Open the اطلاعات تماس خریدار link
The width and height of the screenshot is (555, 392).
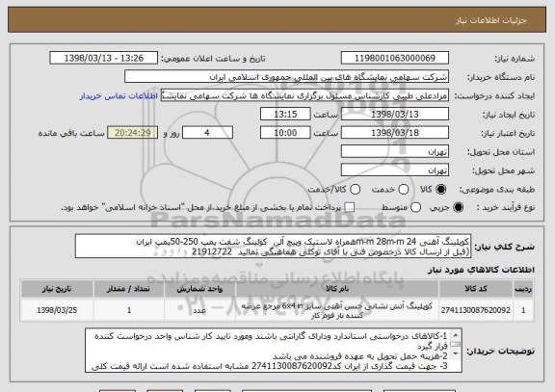click(119, 96)
